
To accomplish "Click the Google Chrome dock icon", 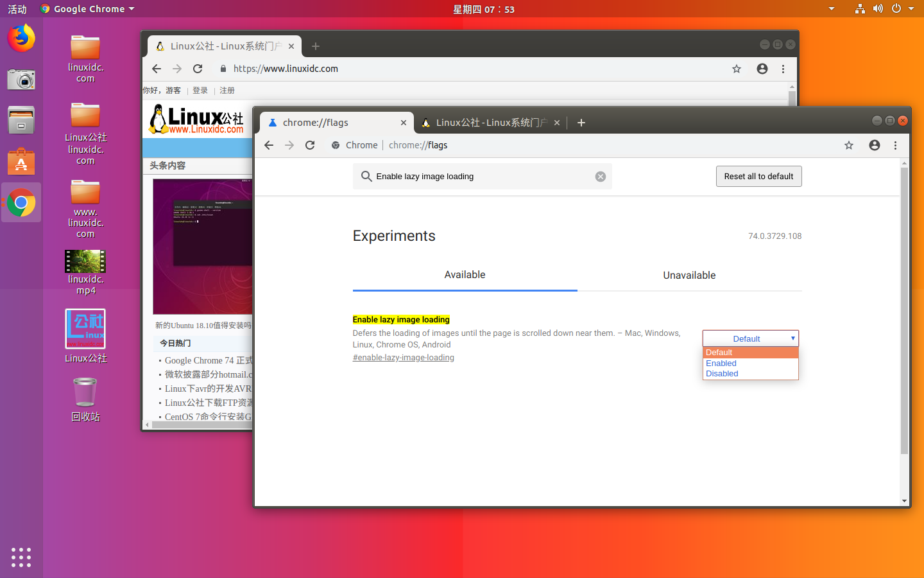I will [21, 204].
